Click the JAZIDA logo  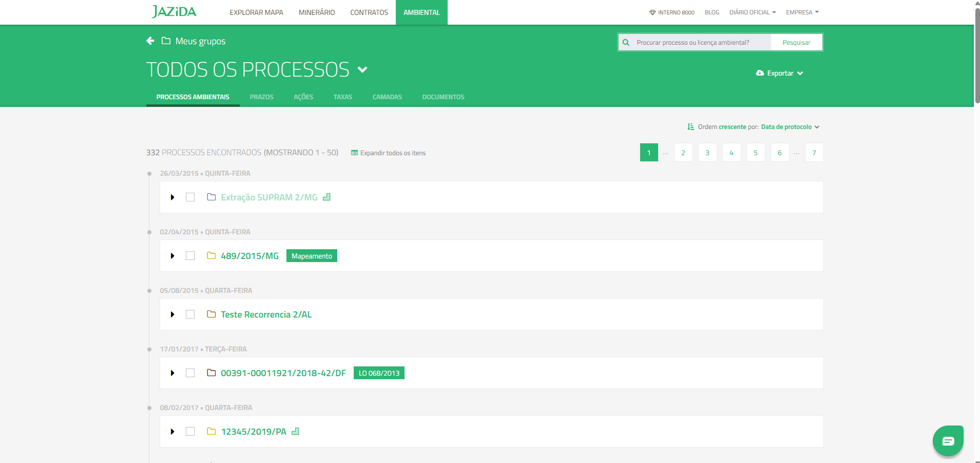pyautogui.click(x=174, y=11)
